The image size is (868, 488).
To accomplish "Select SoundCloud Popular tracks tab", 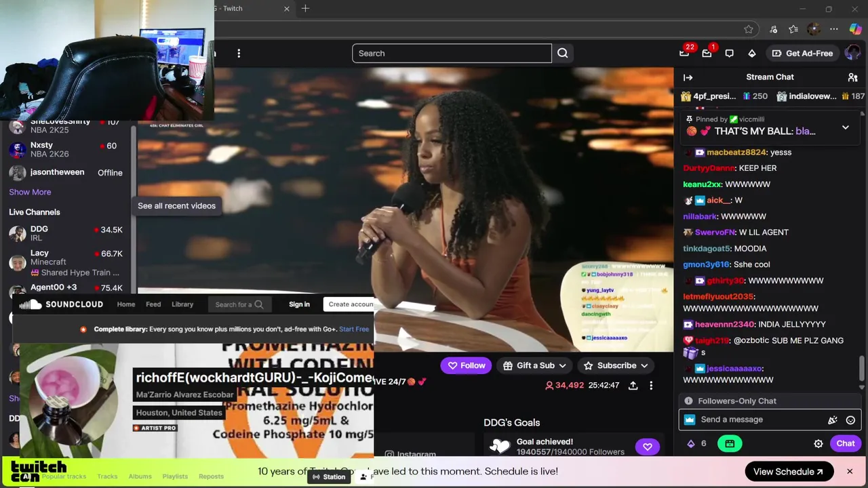I will click(x=64, y=476).
